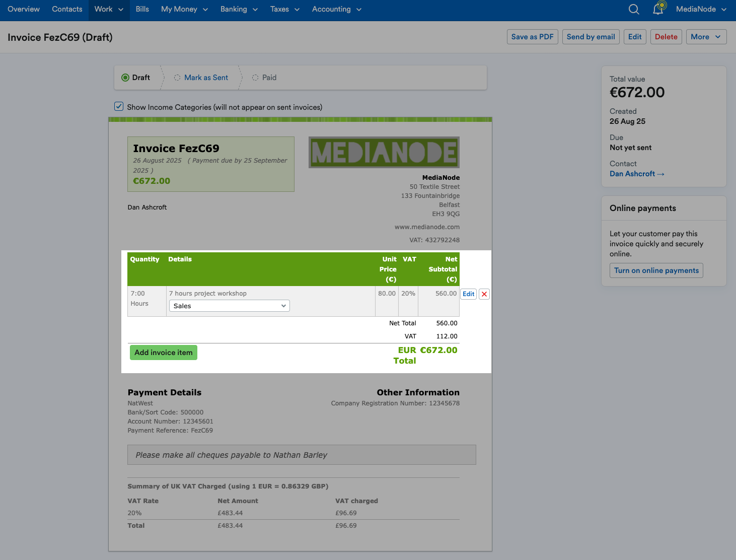The height and width of the screenshot is (560, 736).
Task: Click the Bank/Sort Code: 500000 line
Action: click(166, 412)
